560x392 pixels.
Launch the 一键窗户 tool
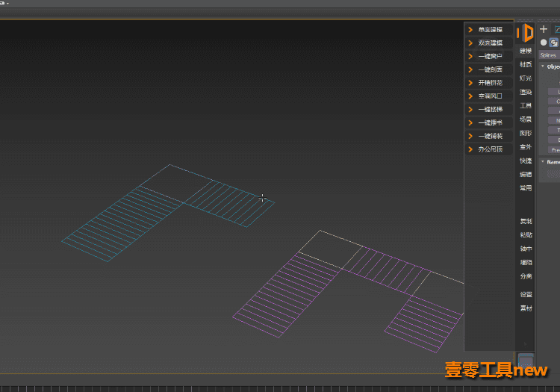coord(489,56)
